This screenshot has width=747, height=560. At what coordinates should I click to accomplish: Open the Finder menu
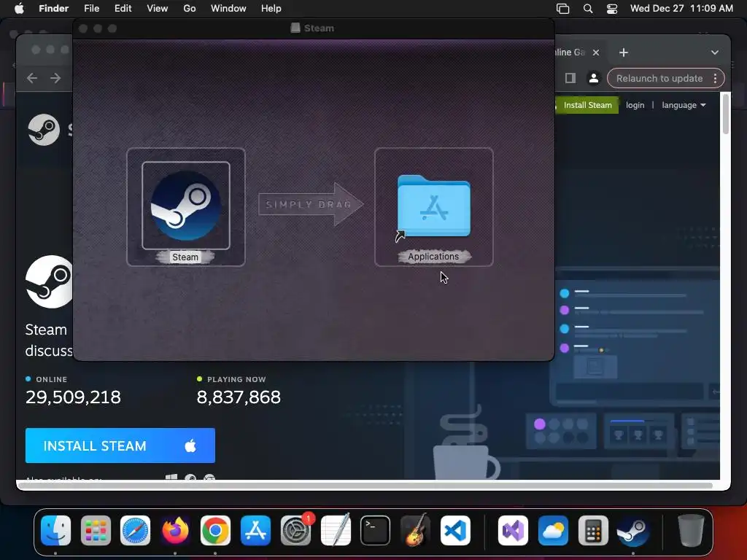click(53, 8)
